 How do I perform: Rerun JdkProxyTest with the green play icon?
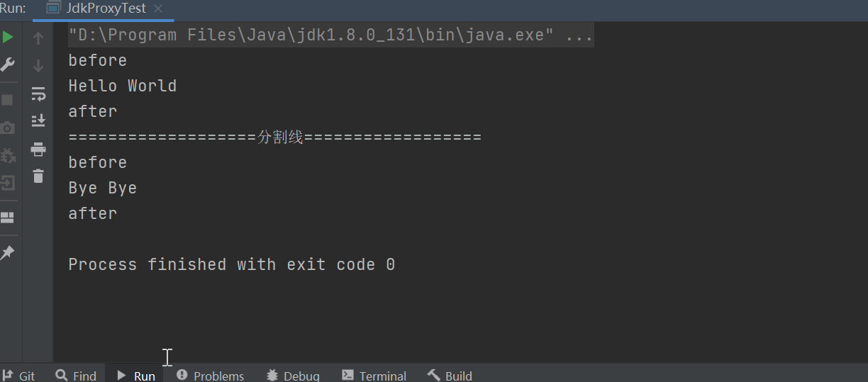(8, 37)
